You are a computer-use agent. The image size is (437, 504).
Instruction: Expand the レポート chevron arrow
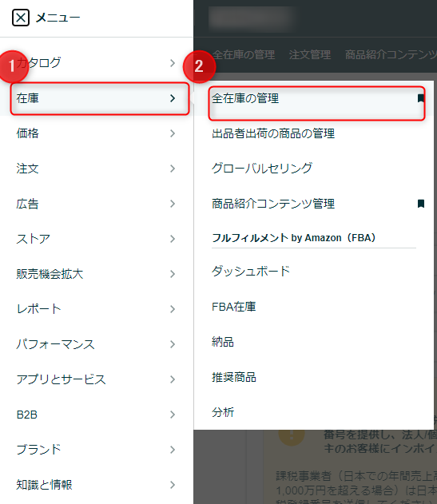(x=173, y=309)
